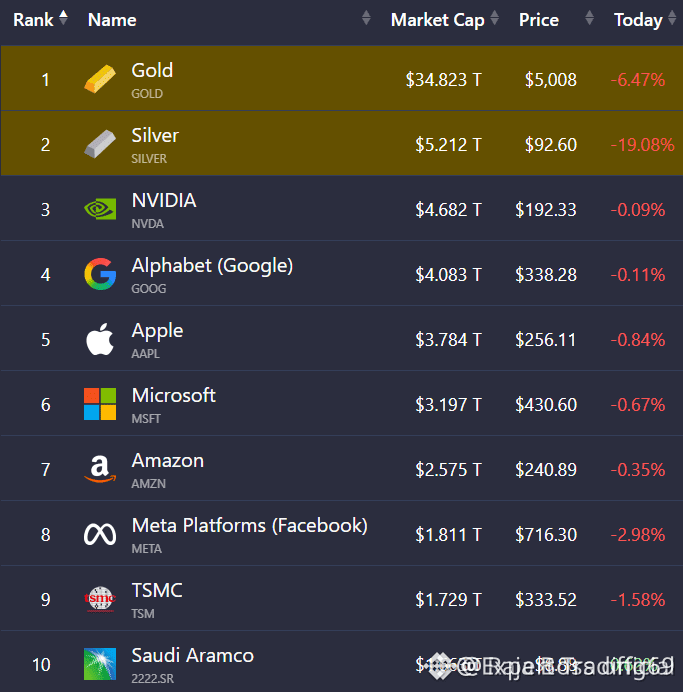Click Silver's -19.08% change value
Image resolution: width=683 pixels, height=692 pixels.
tap(642, 145)
